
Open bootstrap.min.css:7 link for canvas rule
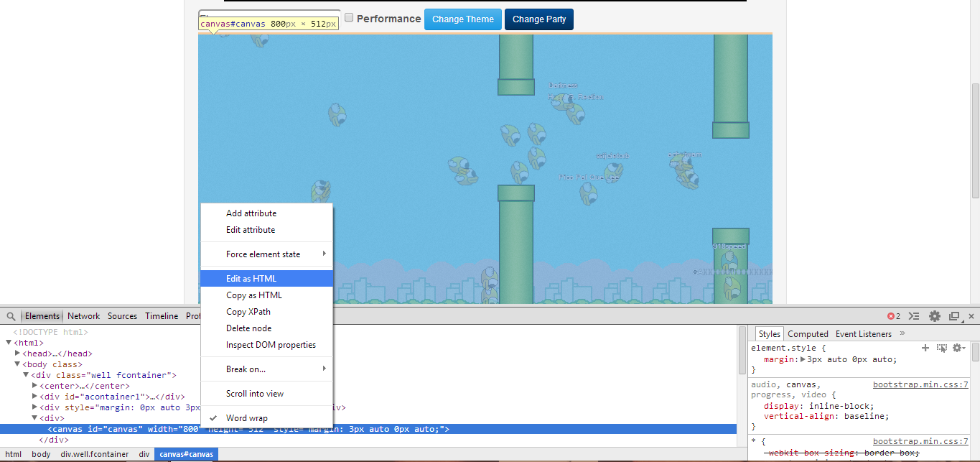[920, 384]
